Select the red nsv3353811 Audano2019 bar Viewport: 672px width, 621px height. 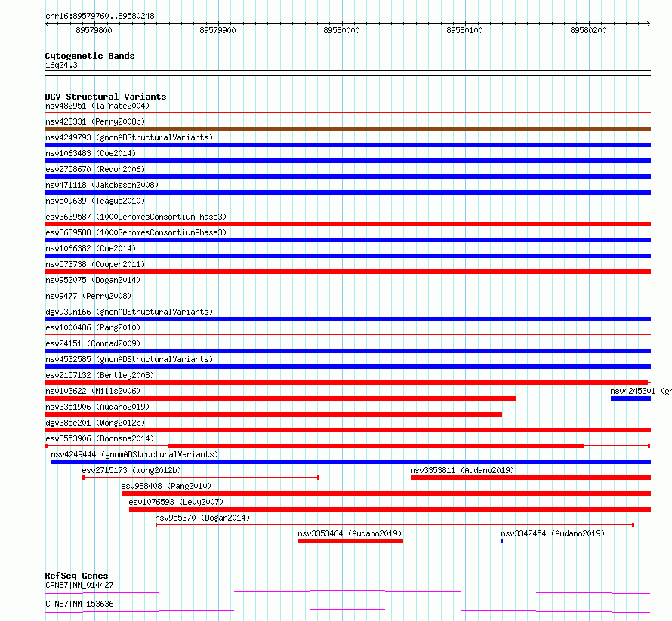(x=531, y=478)
